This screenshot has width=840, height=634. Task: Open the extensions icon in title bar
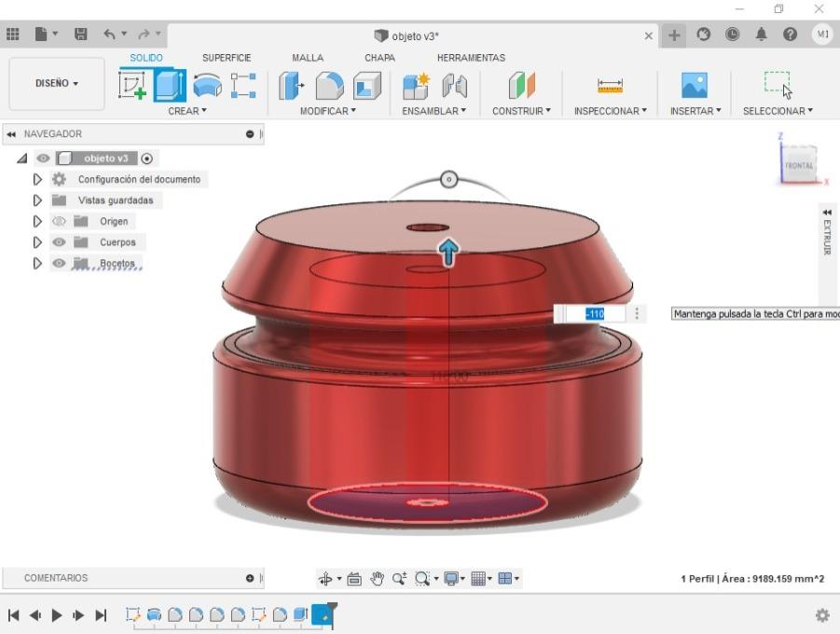(x=703, y=34)
